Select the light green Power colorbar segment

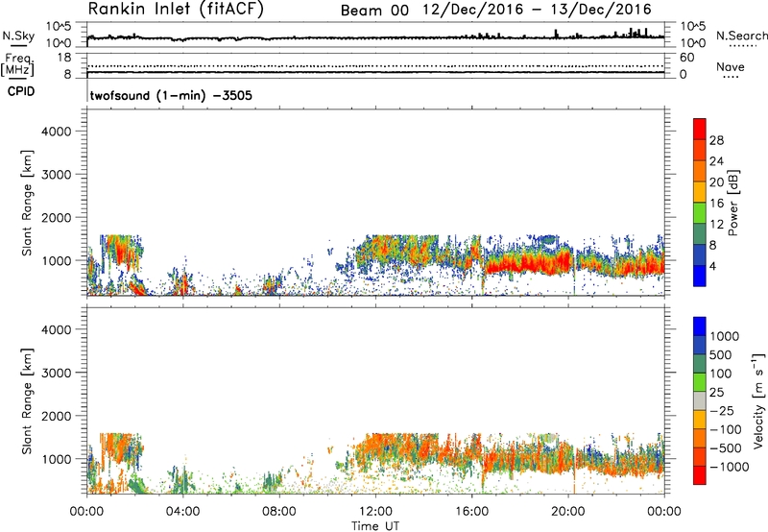[700, 213]
